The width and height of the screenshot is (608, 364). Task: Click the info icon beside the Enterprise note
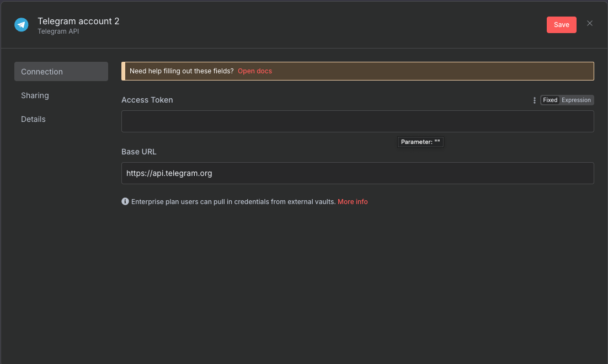[125, 201]
